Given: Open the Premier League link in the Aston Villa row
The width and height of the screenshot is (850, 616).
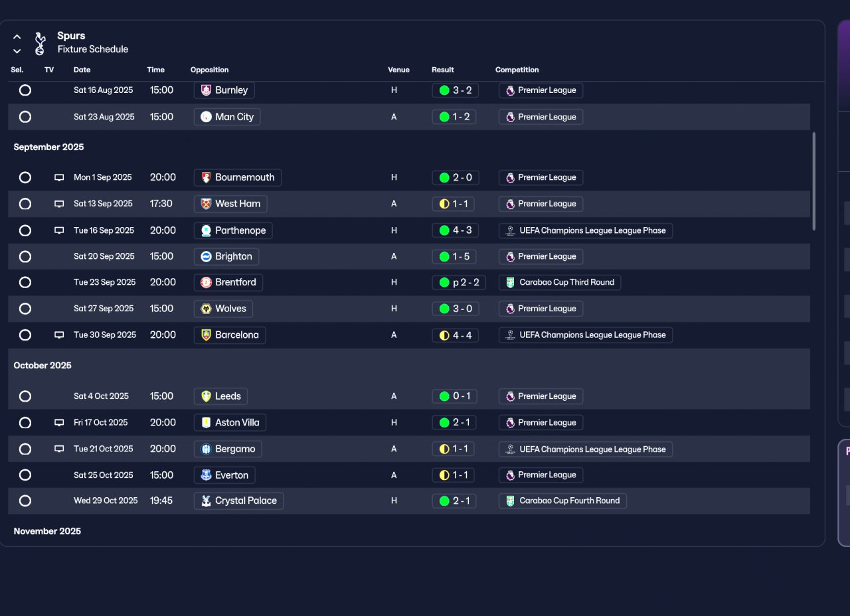Looking at the screenshot, I should click(x=541, y=423).
